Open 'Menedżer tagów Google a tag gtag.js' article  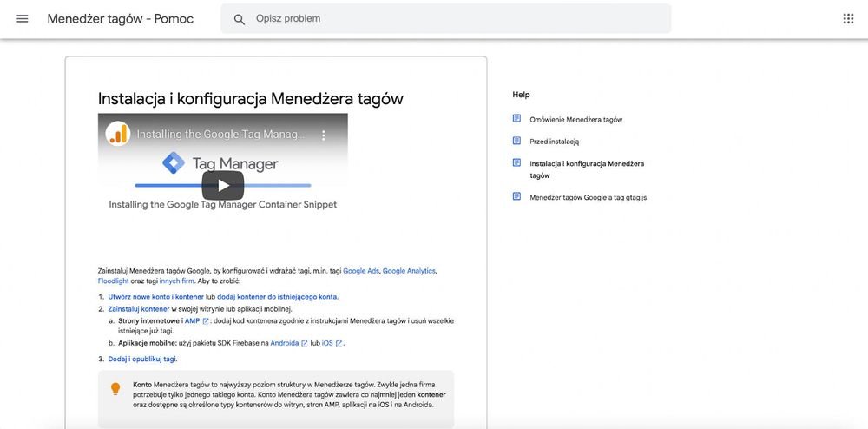coord(588,197)
